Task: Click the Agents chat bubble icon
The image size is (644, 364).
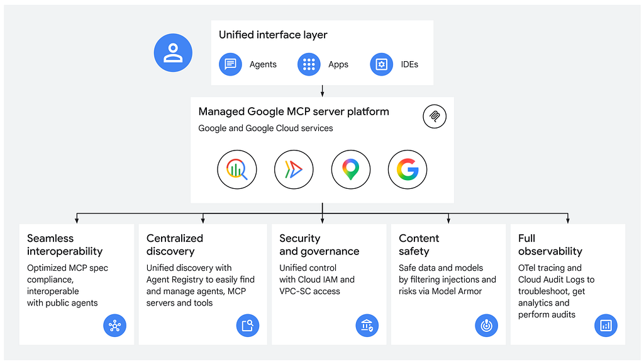Action: point(230,64)
